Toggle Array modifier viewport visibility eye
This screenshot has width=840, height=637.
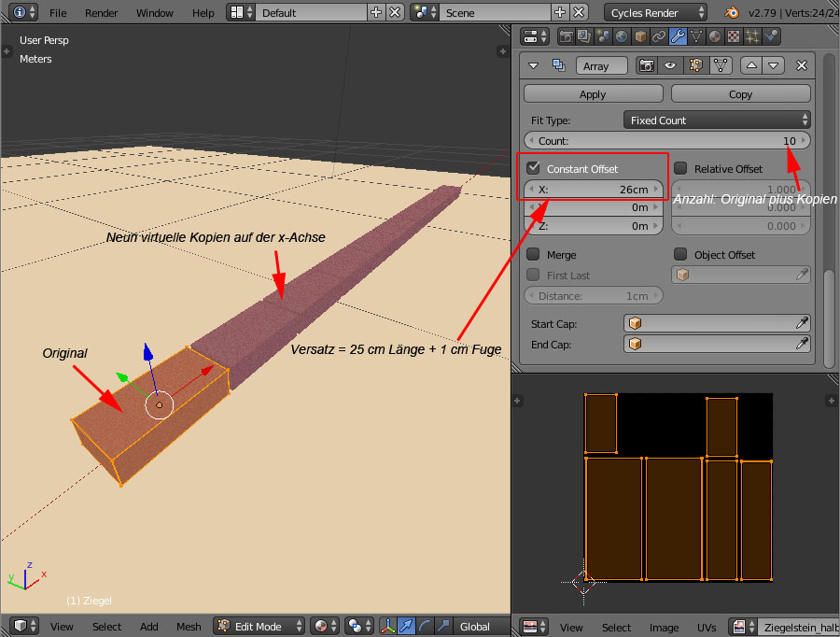pos(669,65)
